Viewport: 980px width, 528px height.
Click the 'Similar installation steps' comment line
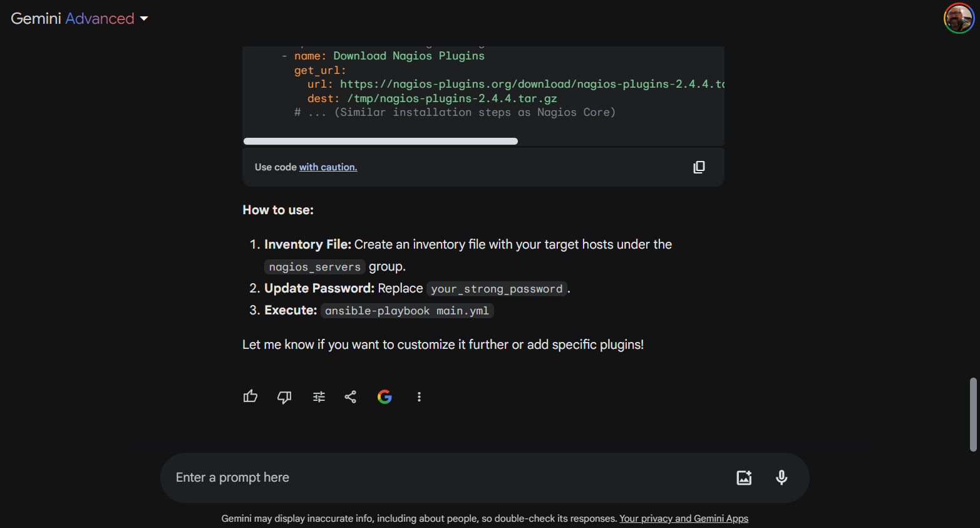click(x=455, y=112)
